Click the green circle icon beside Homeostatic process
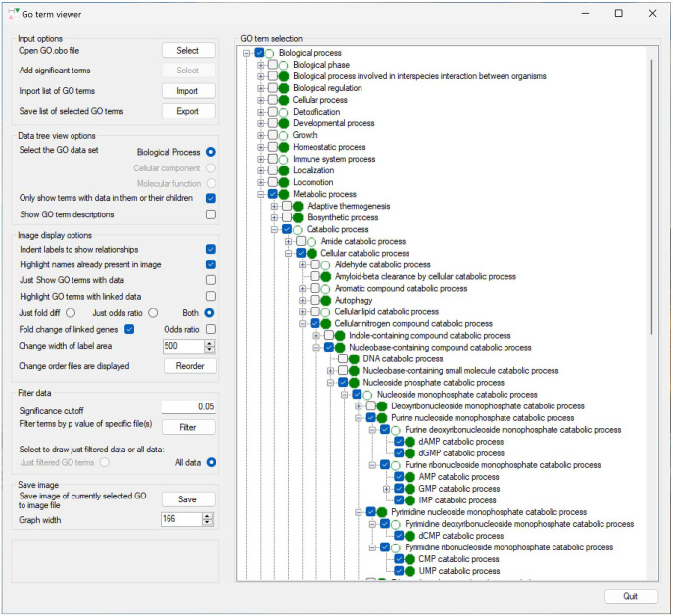This screenshot has width=673, height=616. coord(284,147)
